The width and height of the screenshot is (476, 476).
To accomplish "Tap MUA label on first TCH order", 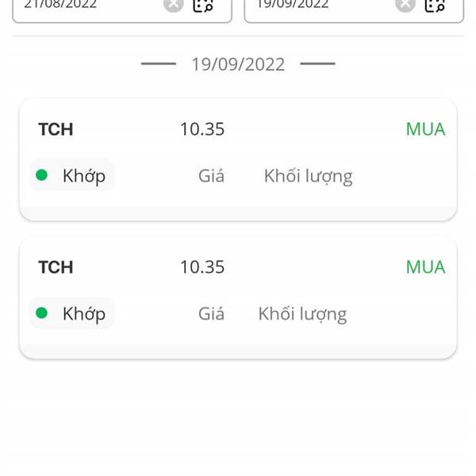I will [425, 129].
